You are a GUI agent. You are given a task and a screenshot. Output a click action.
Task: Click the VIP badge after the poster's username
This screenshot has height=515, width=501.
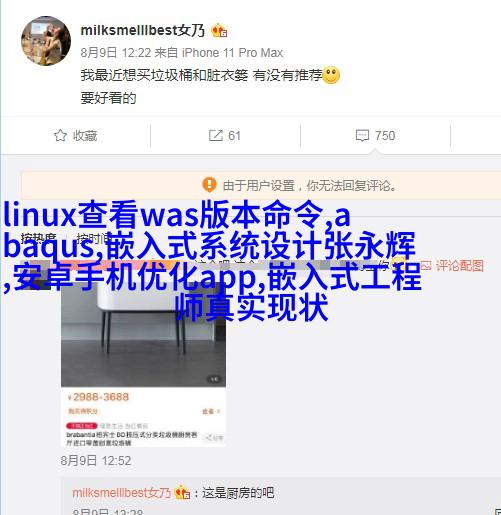219,31
